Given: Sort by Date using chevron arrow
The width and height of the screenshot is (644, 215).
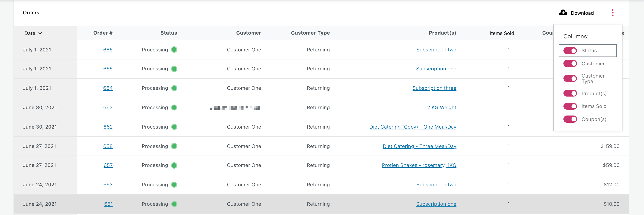Looking at the screenshot, I should 40,33.
